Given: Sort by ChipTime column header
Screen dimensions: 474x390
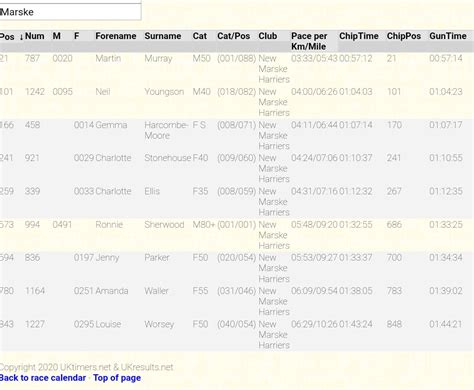Looking at the screenshot, I should click(359, 36).
